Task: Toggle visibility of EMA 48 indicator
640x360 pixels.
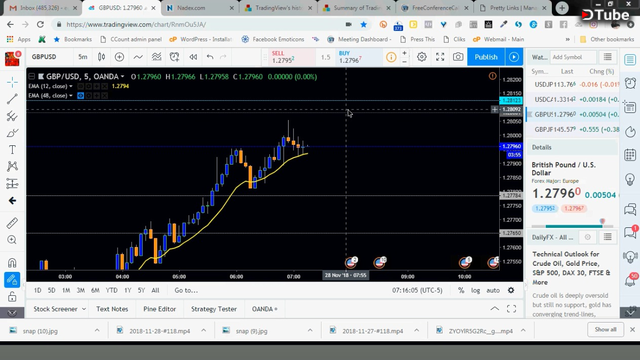Action: click(x=80, y=96)
